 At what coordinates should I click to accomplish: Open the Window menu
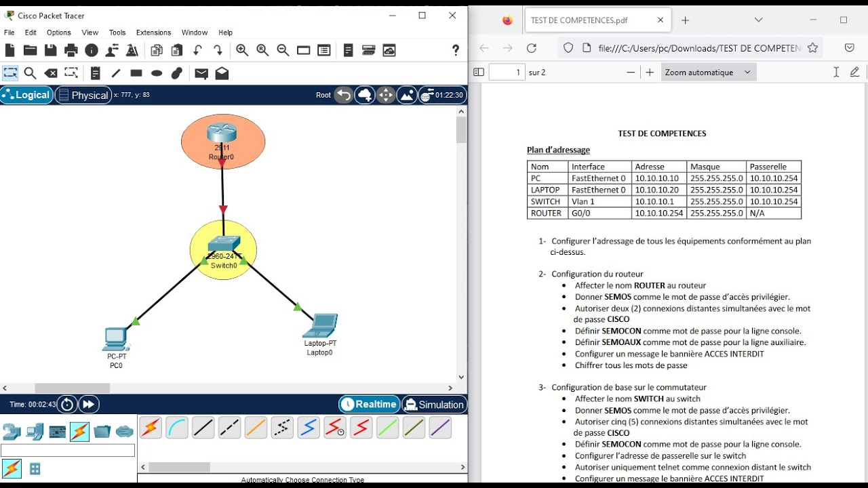[195, 33]
